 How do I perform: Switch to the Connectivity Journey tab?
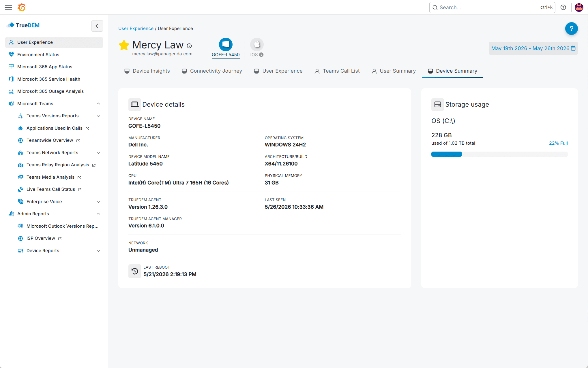coord(212,71)
